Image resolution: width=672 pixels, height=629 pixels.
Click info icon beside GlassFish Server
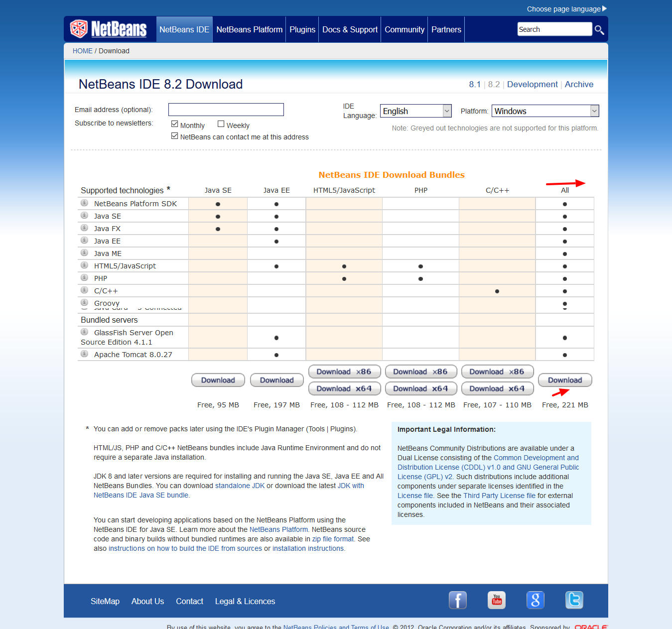[x=85, y=332]
